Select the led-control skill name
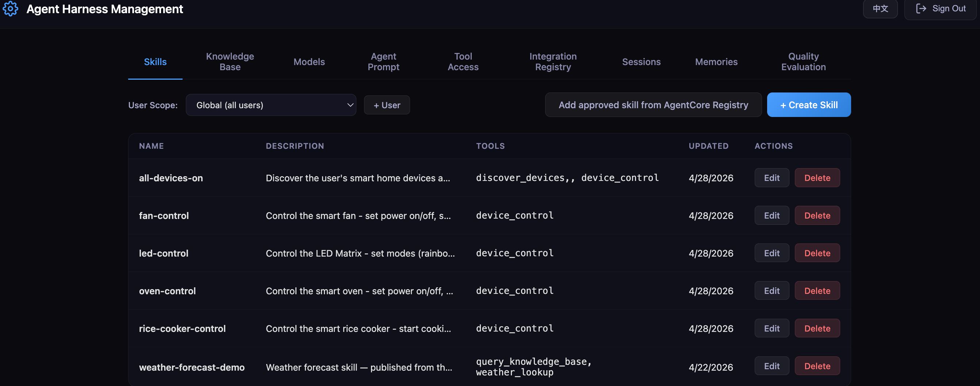The image size is (980, 386). pyautogui.click(x=164, y=253)
